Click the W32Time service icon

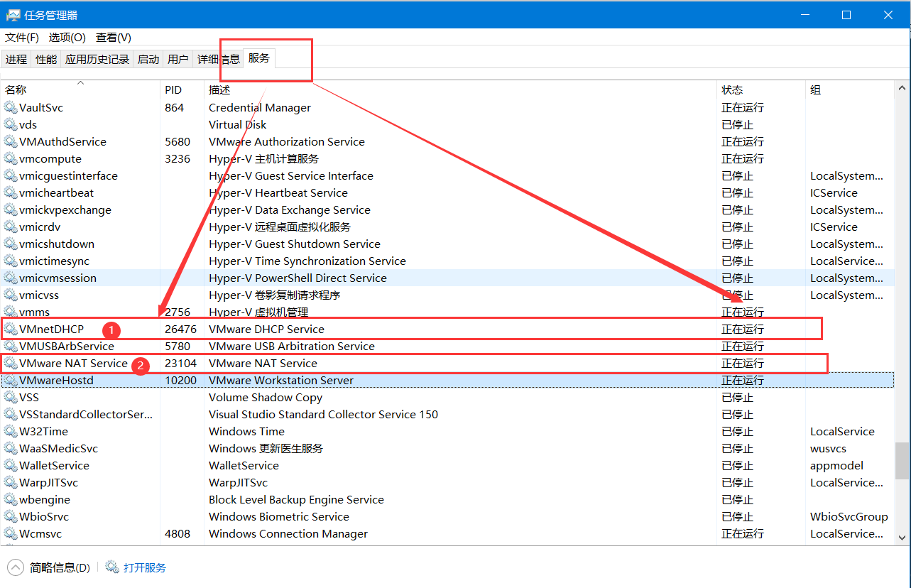coord(10,432)
